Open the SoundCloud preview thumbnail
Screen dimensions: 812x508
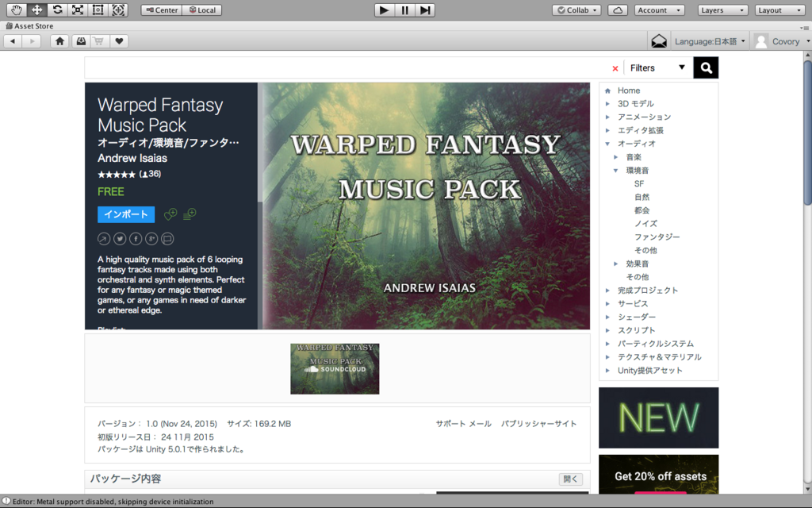pyautogui.click(x=335, y=368)
